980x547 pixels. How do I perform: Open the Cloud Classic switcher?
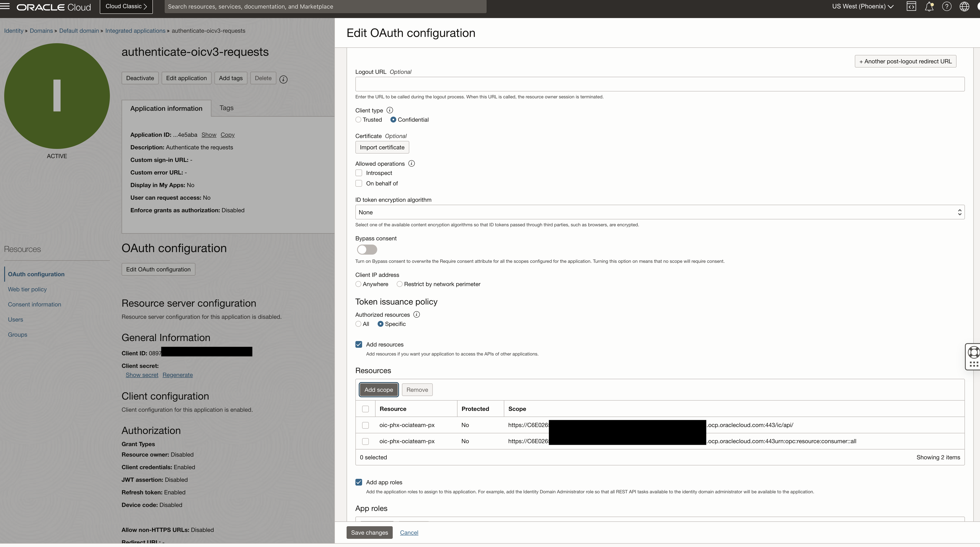(x=126, y=7)
